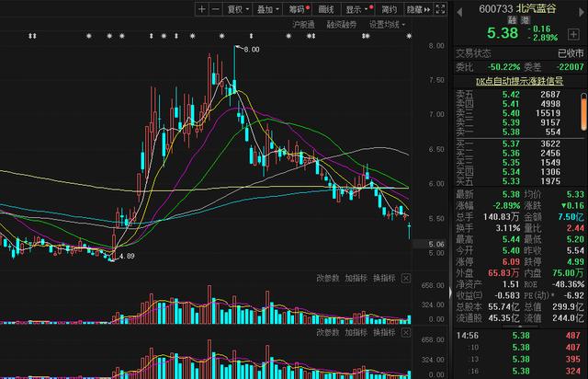Open the 叠加 dropdown
This screenshot has height=379, width=588.
[267, 9]
